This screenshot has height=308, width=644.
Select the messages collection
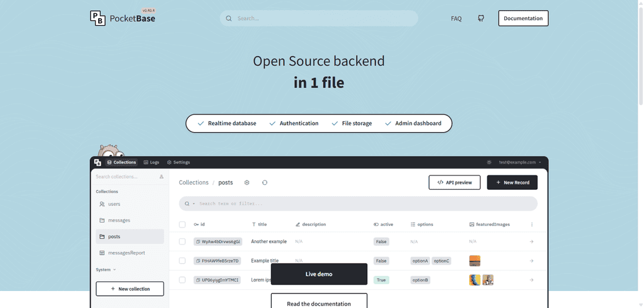click(x=130, y=221)
